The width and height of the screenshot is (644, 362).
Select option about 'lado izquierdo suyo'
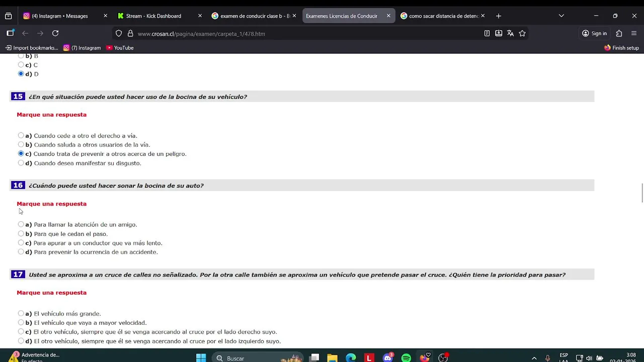21,341
